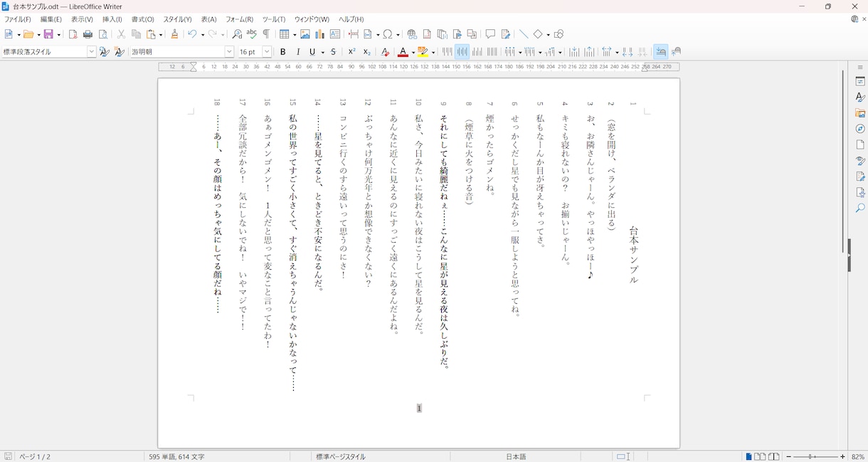Expand the Insert Table dropdown arrow
The height and width of the screenshot is (462, 868).
coord(294,34)
